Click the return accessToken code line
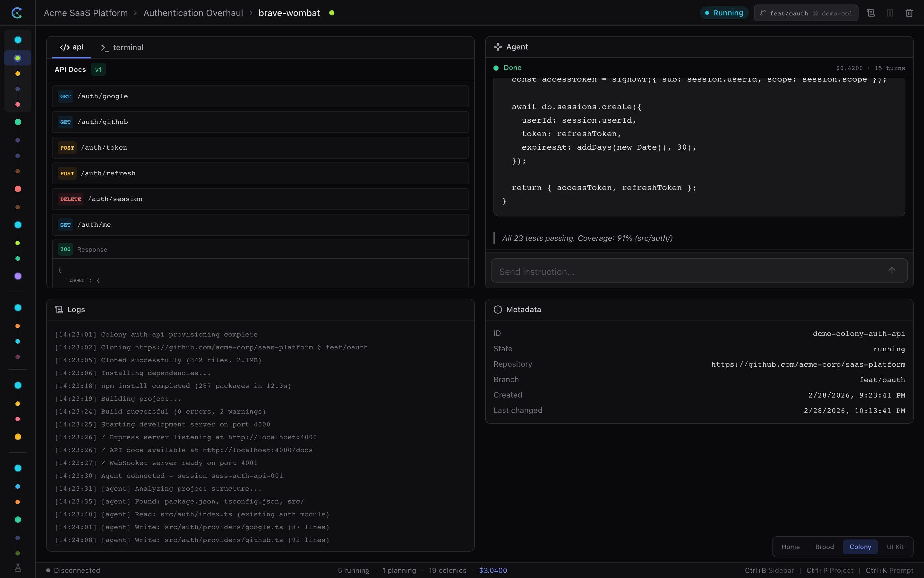Image resolution: width=924 pixels, height=578 pixels. click(x=604, y=188)
